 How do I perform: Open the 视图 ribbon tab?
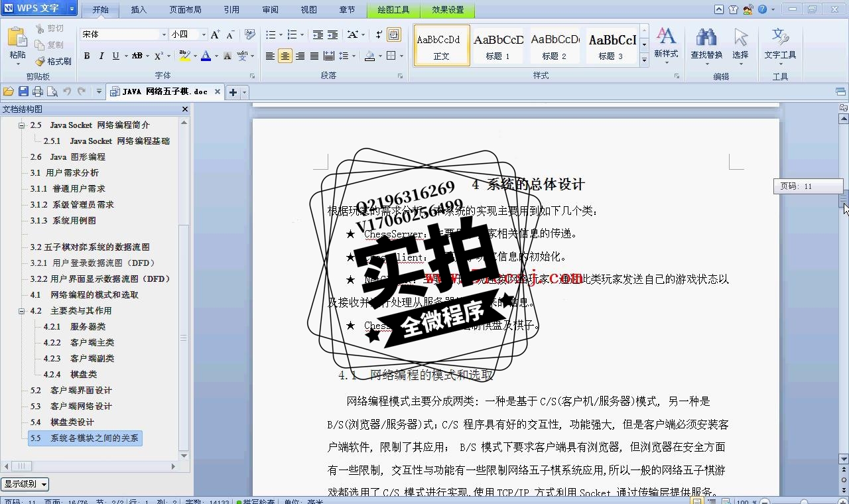[x=308, y=9]
